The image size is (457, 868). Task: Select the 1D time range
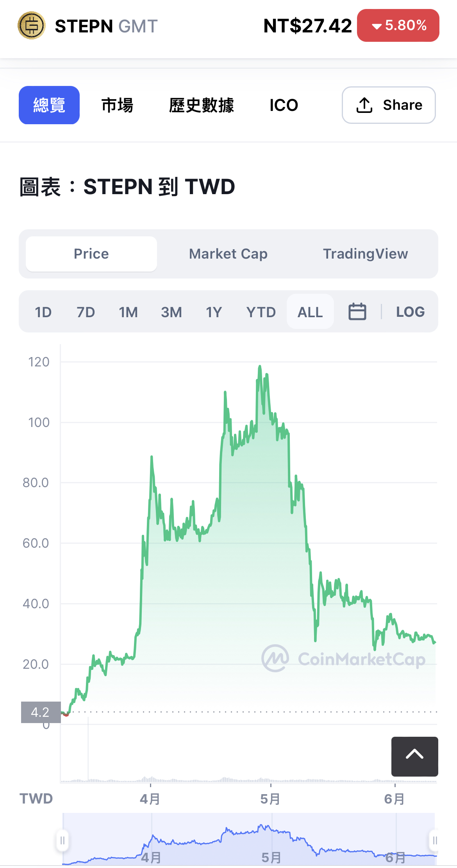(43, 312)
